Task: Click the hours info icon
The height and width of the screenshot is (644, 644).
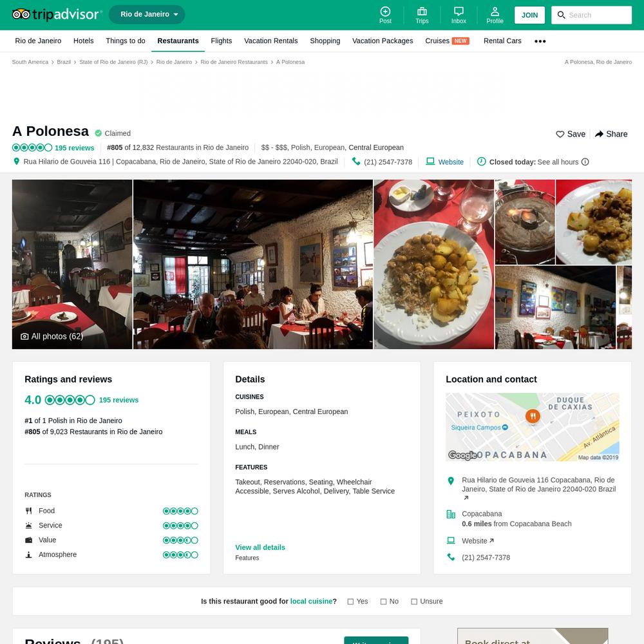Action: click(585, 162)
